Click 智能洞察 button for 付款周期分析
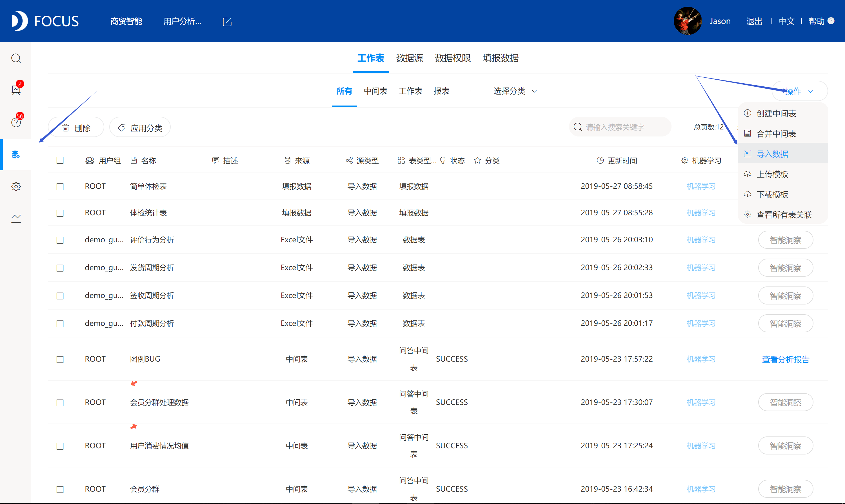 pos(786,324)
